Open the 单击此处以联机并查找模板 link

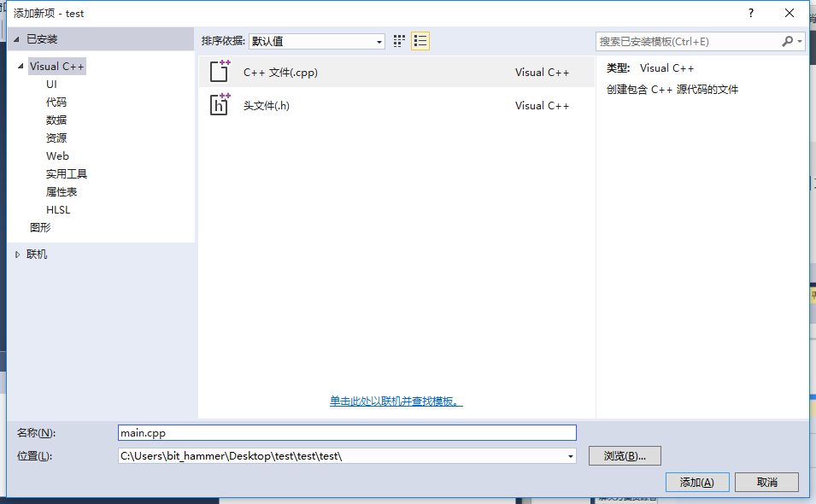[x=396, y=401]
